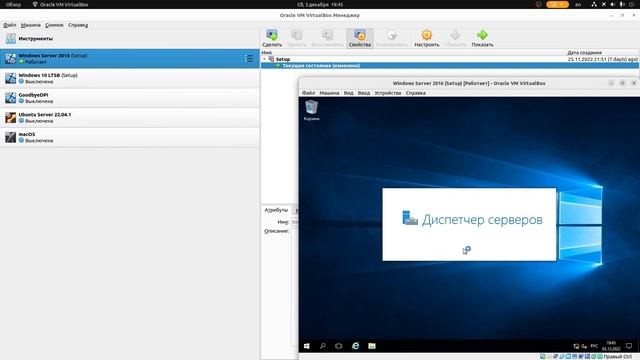Click the Обзор activities button in top bar

pyautogui.click(x=13, y=4)
